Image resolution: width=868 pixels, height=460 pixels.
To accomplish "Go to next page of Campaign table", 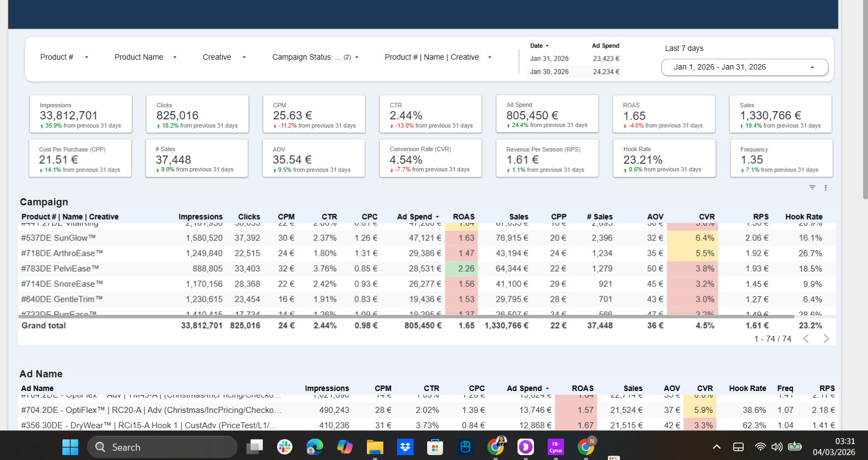I will [826, 339].
